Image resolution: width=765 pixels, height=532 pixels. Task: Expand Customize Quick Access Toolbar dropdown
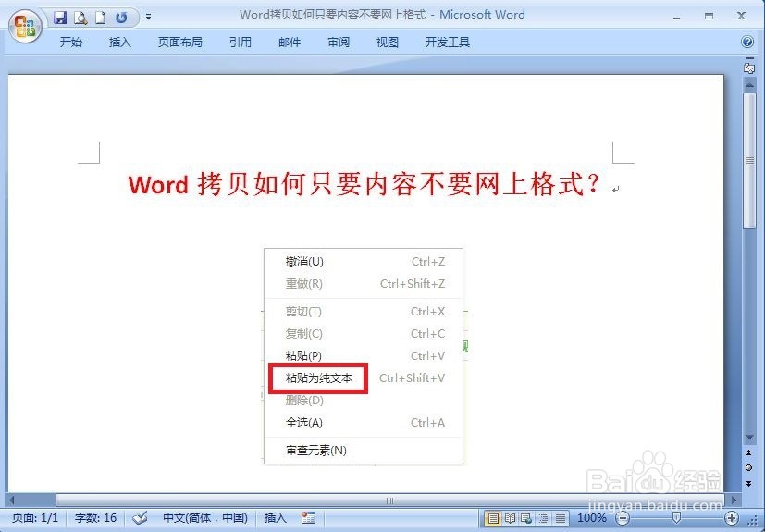point(148,17)
